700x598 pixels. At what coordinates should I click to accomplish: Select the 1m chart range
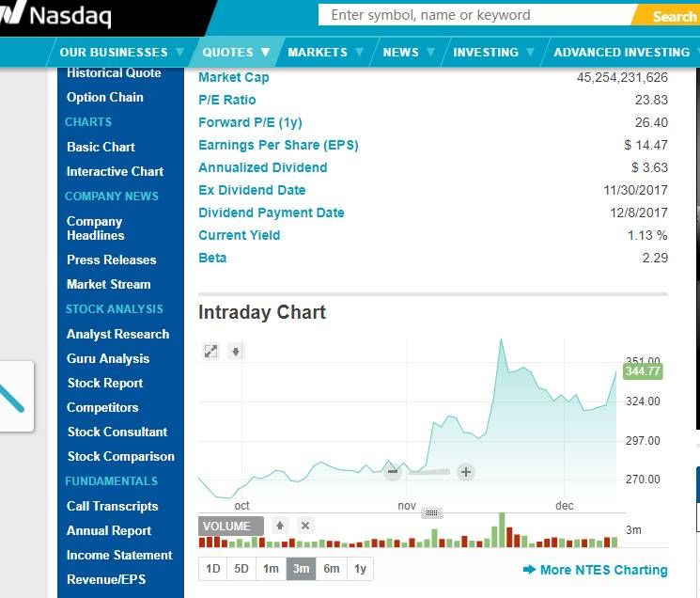pos(271,569)
